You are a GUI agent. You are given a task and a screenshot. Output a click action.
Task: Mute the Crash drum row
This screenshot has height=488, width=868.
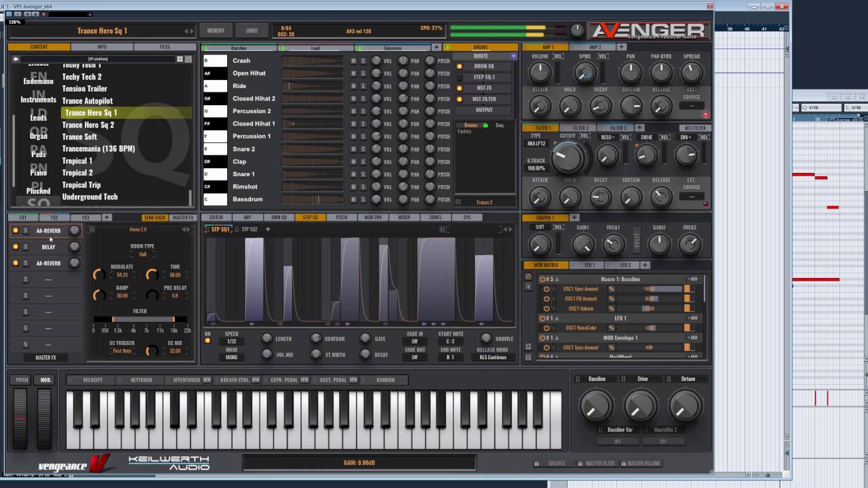tap(353, 61)
